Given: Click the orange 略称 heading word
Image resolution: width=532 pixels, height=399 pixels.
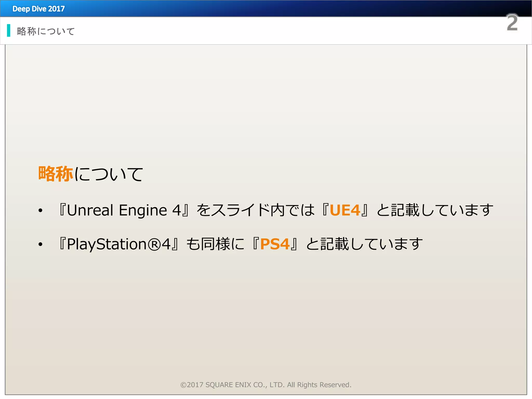Looking at the screenshot, I should 56,174.
